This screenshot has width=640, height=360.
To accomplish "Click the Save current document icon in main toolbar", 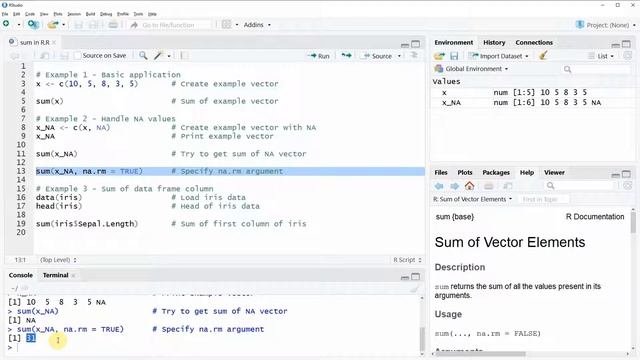I will coord(78,25).
